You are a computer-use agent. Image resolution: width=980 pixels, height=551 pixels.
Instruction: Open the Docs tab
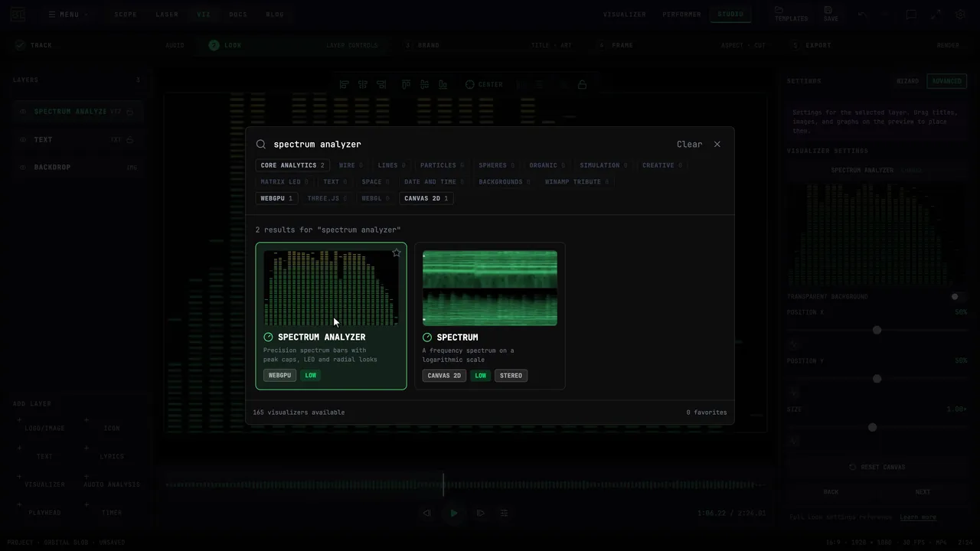pos(238,15)
